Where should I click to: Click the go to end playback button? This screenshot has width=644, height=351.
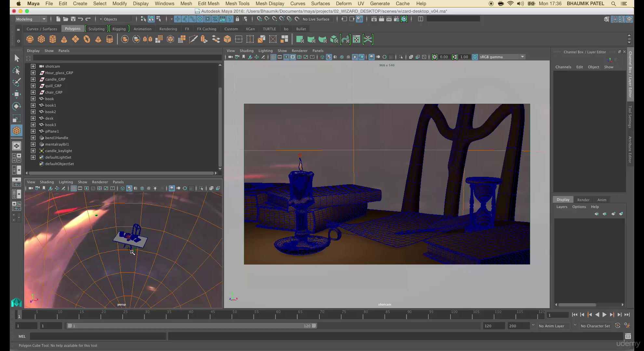627,314
